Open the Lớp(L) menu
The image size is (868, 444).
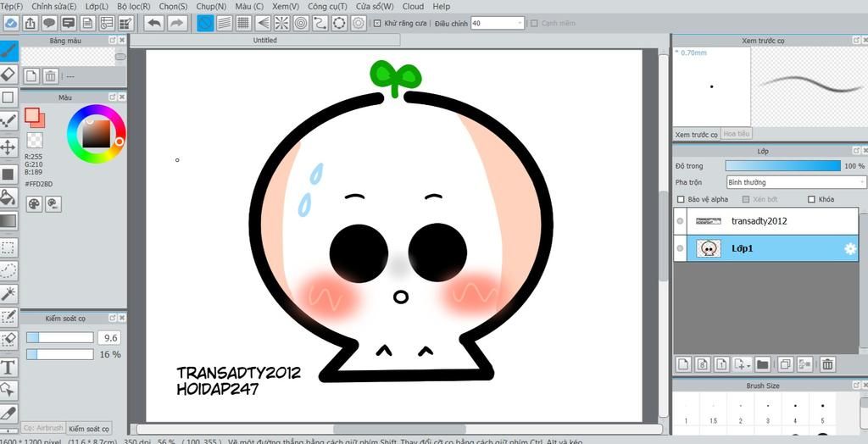(x=97, y=7)
